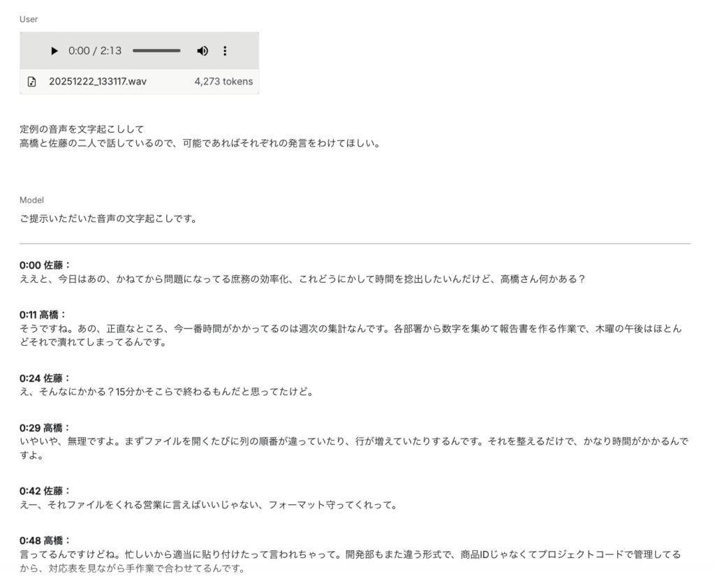Play the audio recording
Screen dimensions: 715x588
(55, 51)
